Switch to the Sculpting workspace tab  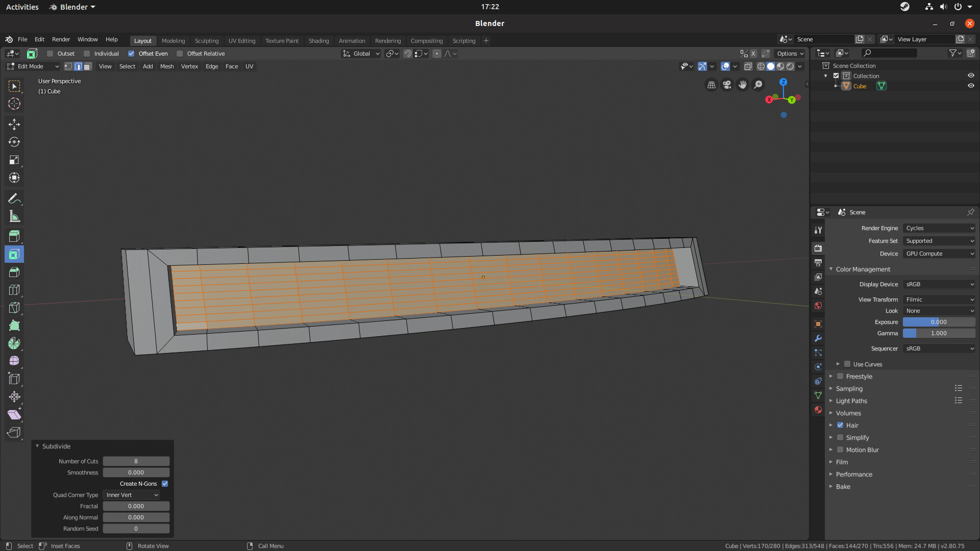207,41
